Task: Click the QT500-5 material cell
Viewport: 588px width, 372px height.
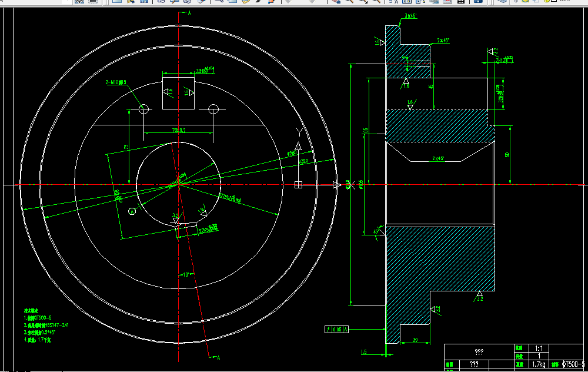Action: (573, 364)
